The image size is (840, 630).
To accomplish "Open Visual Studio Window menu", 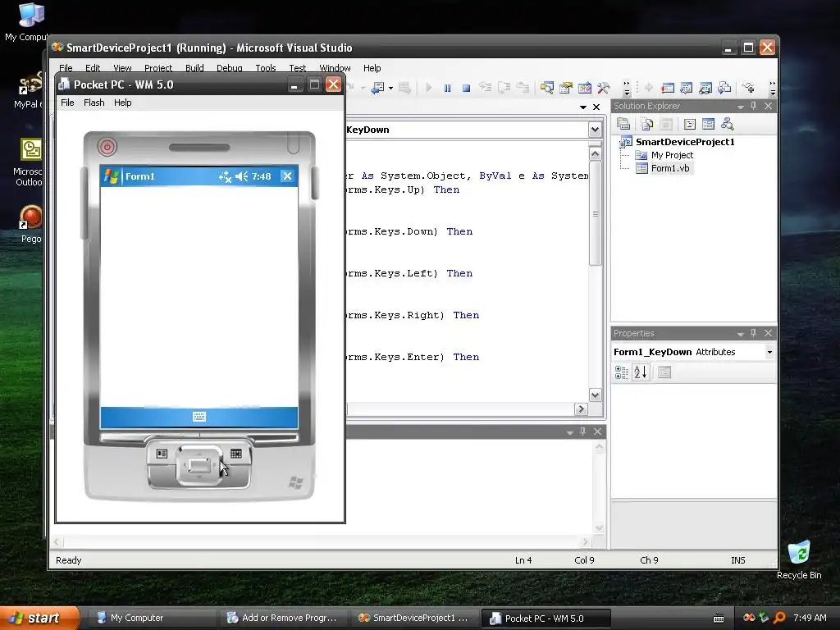I will (335, 68).
